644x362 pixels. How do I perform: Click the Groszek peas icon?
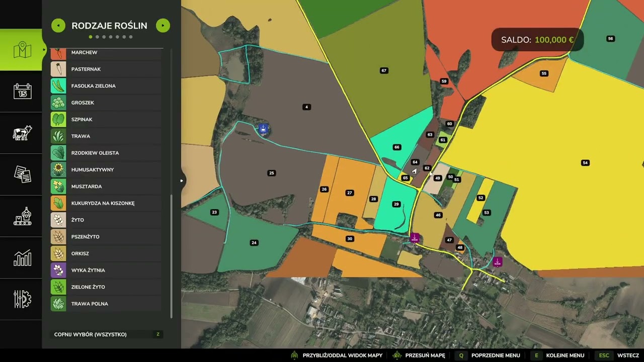58,103
